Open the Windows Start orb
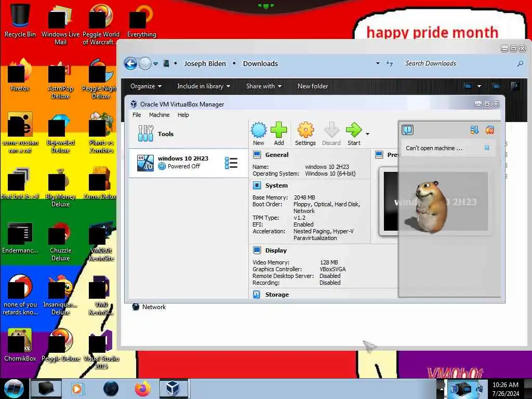This screenshot has height=399, width=532. click(x=14, y=389)
